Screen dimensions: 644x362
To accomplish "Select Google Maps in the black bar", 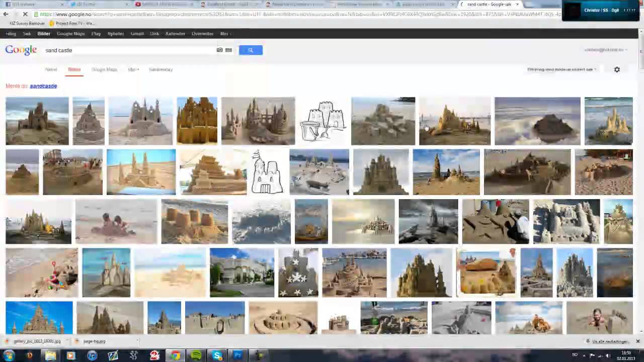I will pyautogui.click(x=70, y=34).
